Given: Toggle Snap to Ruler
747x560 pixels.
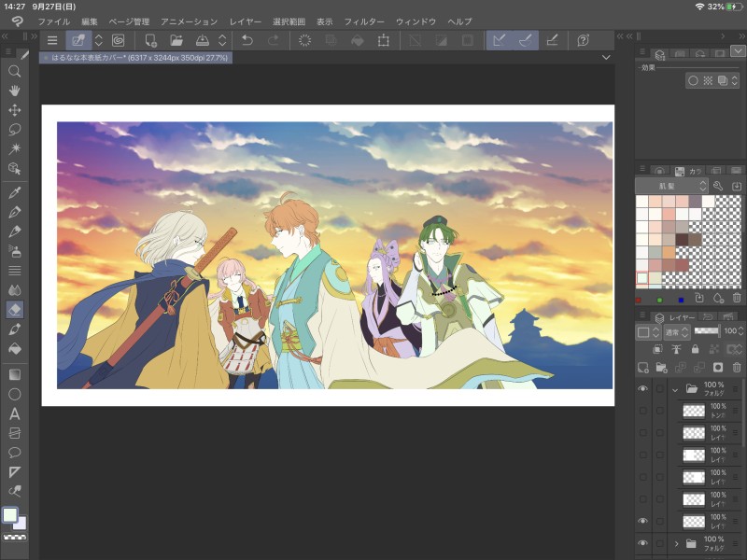Looking at the screenshot, I should click(499, 40).
